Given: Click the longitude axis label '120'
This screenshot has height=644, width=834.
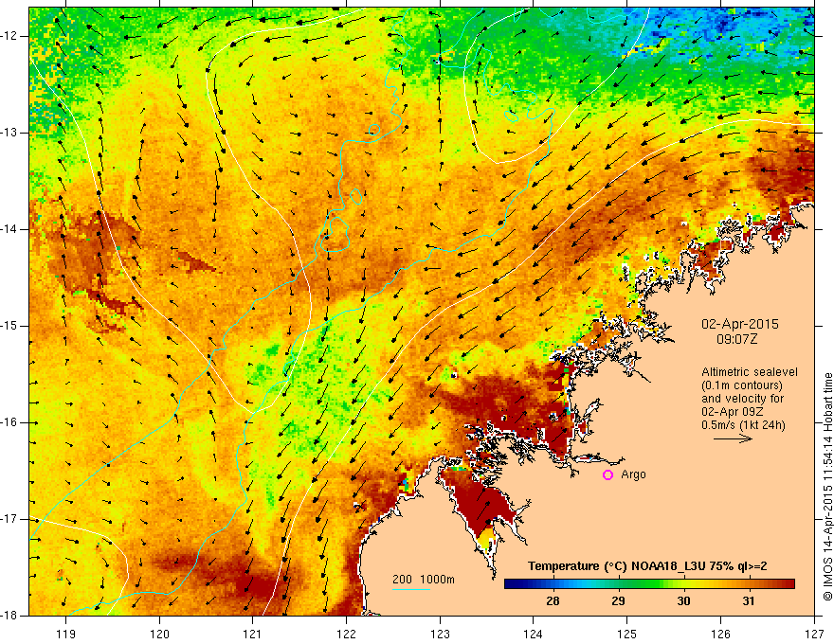Looking at the screenshot, I should coord(159,635).
